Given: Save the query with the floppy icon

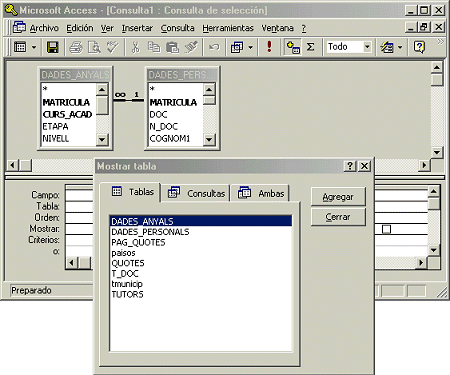Looking at the screenshot, I should [x=52, y=47].
